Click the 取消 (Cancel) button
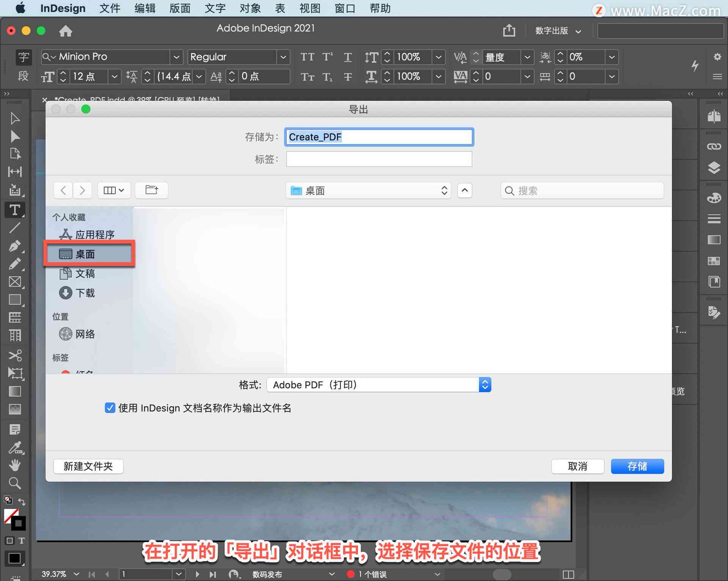The width and height of the screenshot is (728, 581). [577, 466]
